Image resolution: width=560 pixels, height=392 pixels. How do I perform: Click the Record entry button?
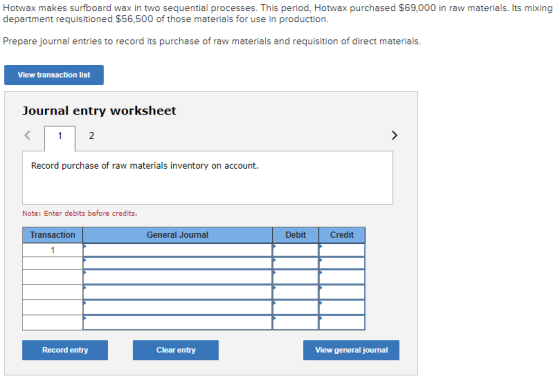coord(65,350)
